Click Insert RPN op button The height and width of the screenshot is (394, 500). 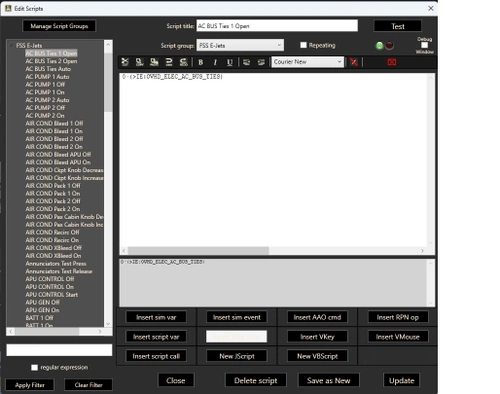point(398,317)
